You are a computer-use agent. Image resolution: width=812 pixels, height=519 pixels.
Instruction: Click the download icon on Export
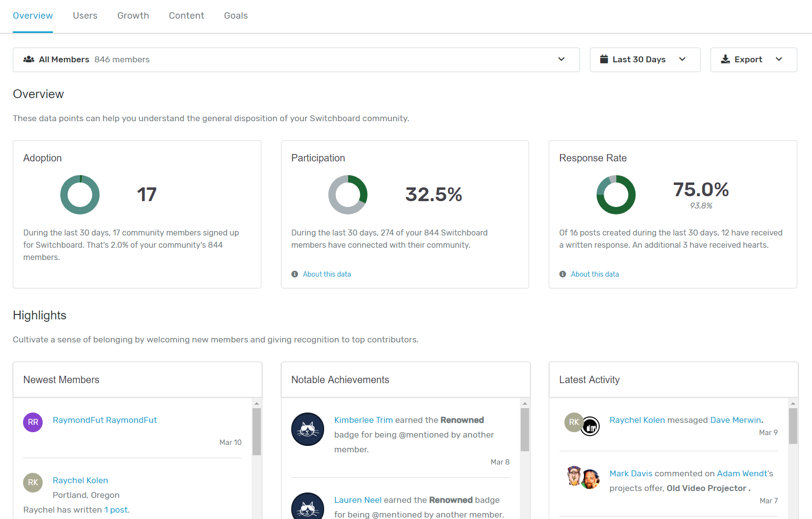pyautogui.click(x=725, y=59)
